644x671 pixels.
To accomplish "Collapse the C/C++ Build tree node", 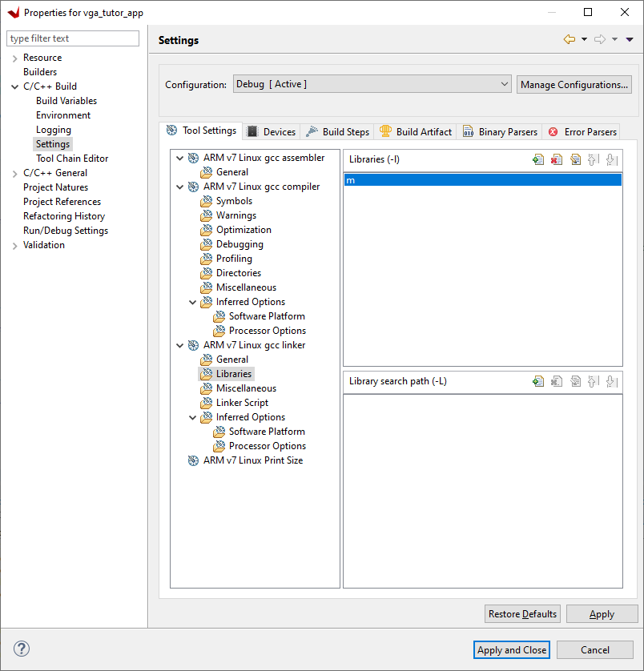I will [x=15, y=86].
